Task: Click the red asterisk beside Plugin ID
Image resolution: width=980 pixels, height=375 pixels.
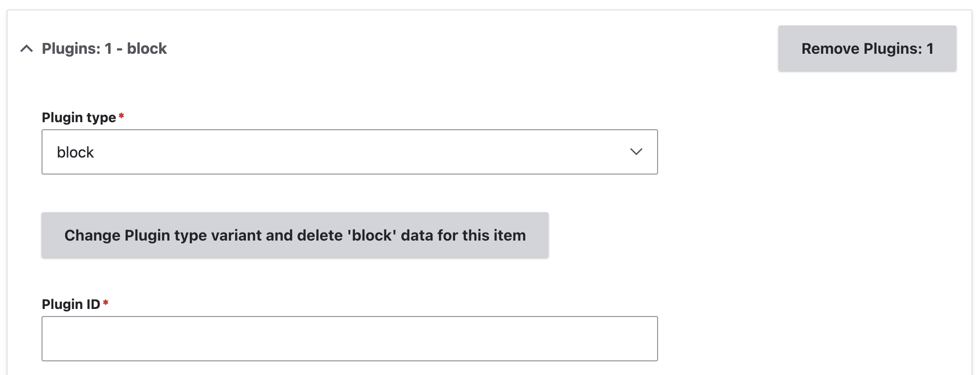Action: (x=106, y=303)
